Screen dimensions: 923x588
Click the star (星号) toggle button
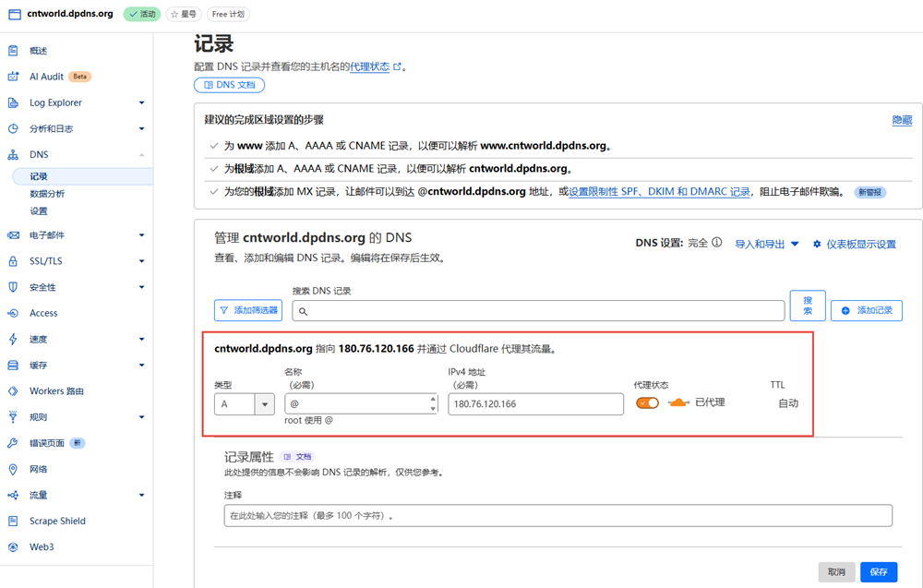tap(184, 14)
